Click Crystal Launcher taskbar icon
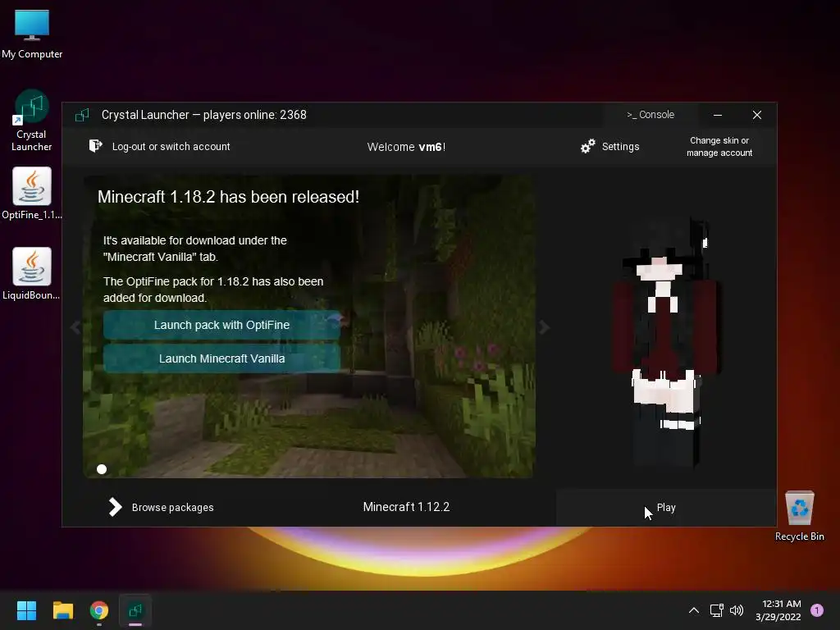Screen dimensions: 840x630 135,610
